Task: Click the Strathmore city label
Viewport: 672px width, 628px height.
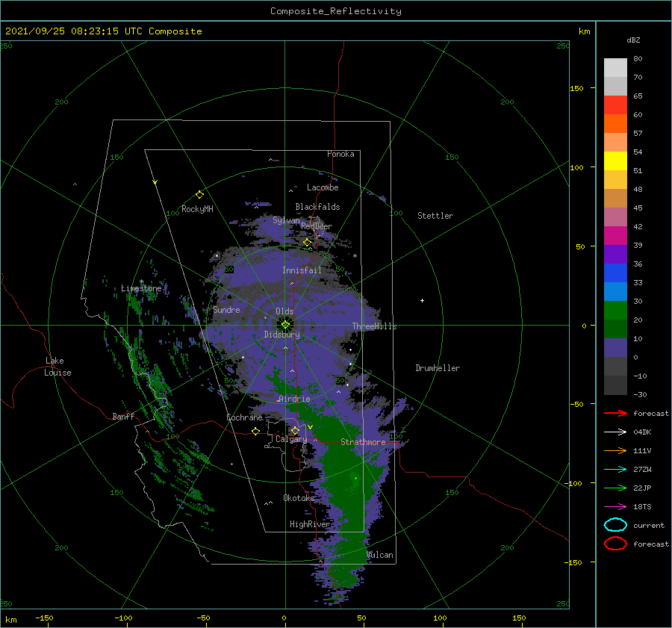Action: coord(363,442)
